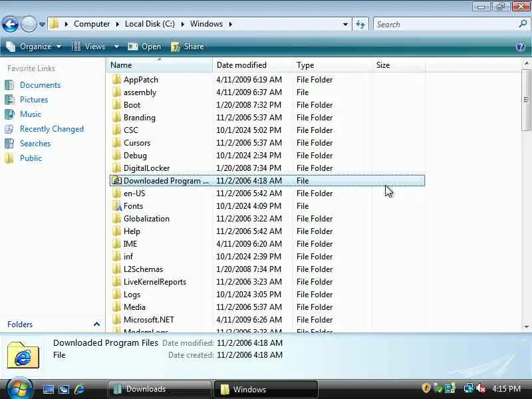
Task: Click the magnifier search icon
Action: tap(523, 24)
